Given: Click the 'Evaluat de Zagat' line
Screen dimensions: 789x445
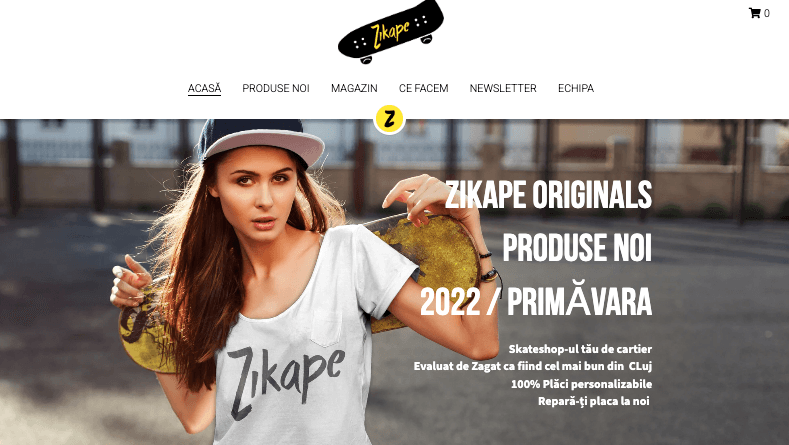Looking at the screenshot, I should pyautogui.click(x=533, y=366).
